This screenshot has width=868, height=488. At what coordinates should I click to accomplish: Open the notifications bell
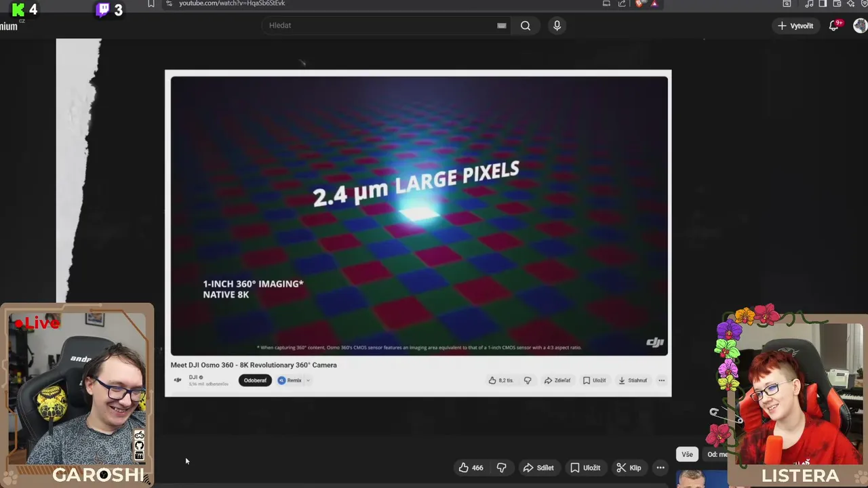point(834,26)
